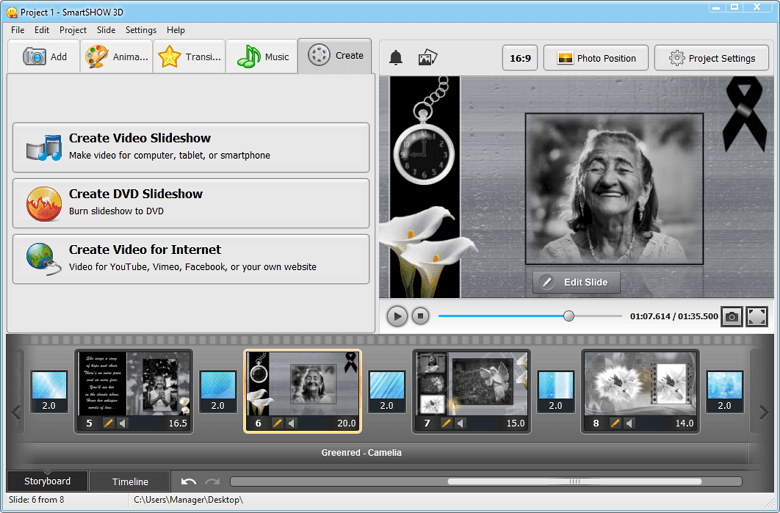780x513 pixels.
Task: Switch to the Music tab
Action: click(262, 56)
